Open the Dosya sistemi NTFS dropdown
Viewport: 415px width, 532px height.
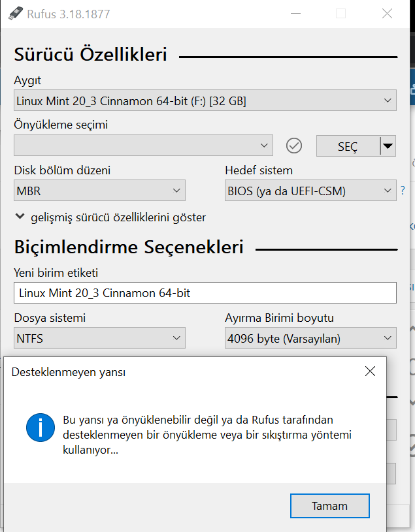(99, 338)
